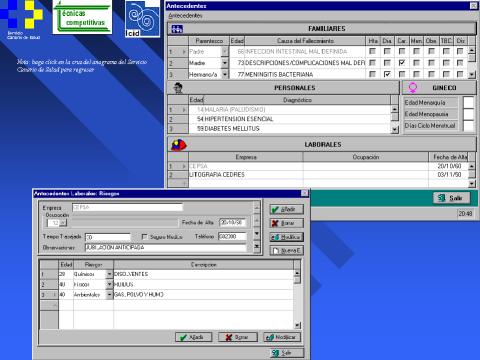The image size is (480, 360).
Task: Enable the Seguro Médico checkbox
Action: (144, 237)
